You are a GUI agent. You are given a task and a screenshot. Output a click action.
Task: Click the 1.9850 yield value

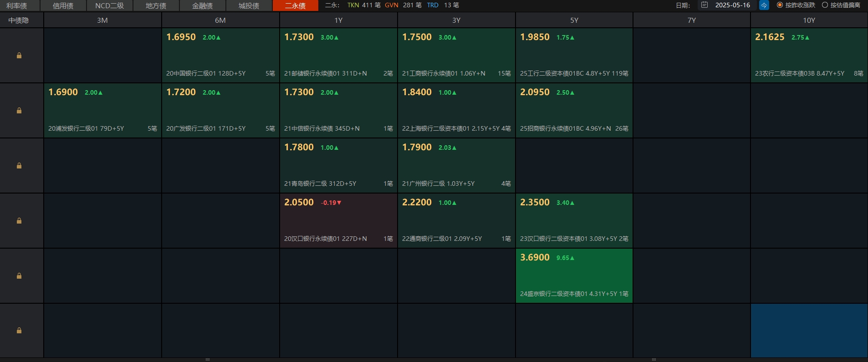pos(535,37)
